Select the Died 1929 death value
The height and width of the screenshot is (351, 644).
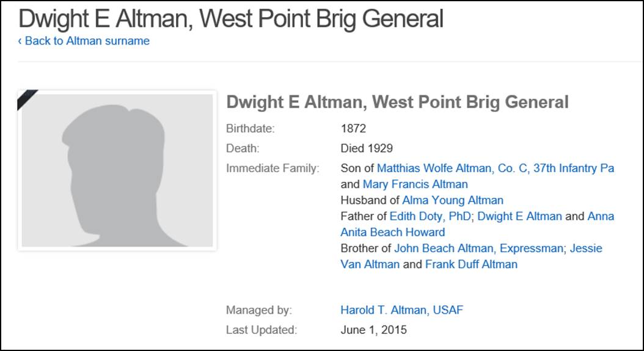pyautogui.click(x=367, y=148)
